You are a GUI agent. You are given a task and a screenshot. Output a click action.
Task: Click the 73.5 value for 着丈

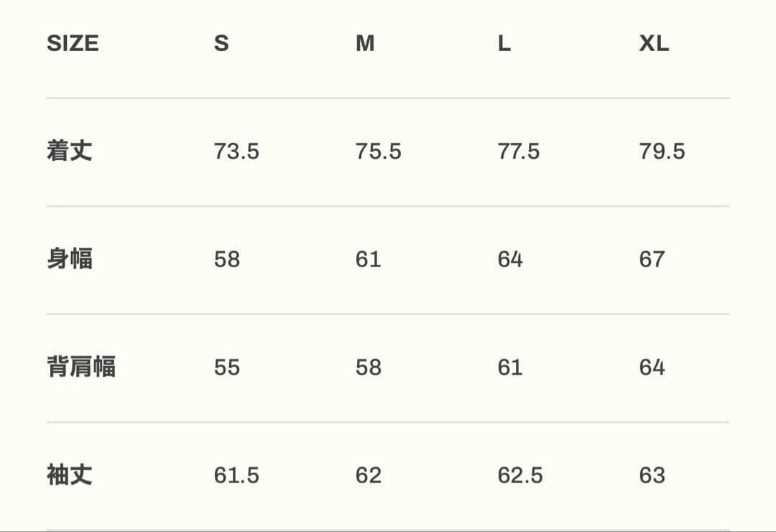coord(236,151)
